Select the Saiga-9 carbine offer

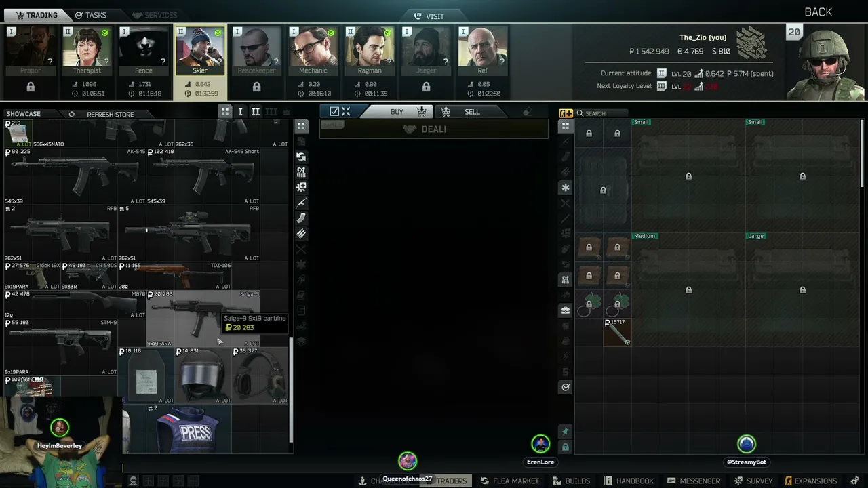pyautogui.click(x=203, y=319)
